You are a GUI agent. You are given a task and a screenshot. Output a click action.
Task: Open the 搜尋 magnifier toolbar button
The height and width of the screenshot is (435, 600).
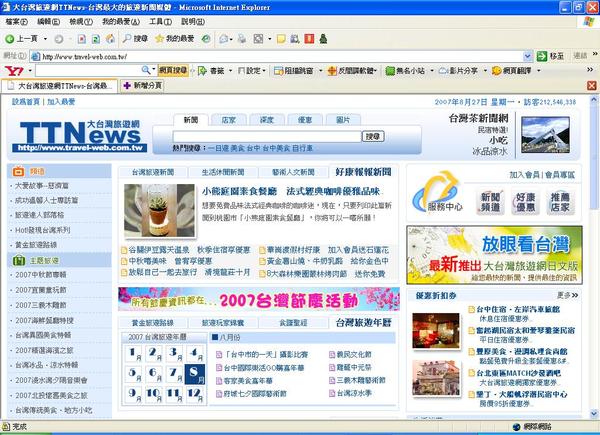(x=135, y=39)
